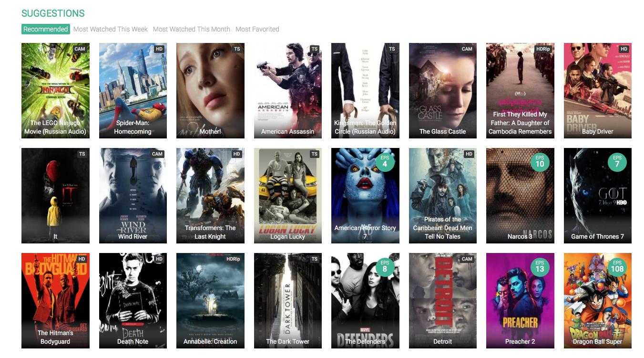This screenshot has height=358, width=644.
Task: Open The LEGO Ninjago Movie poster
Action: (55, 91)
